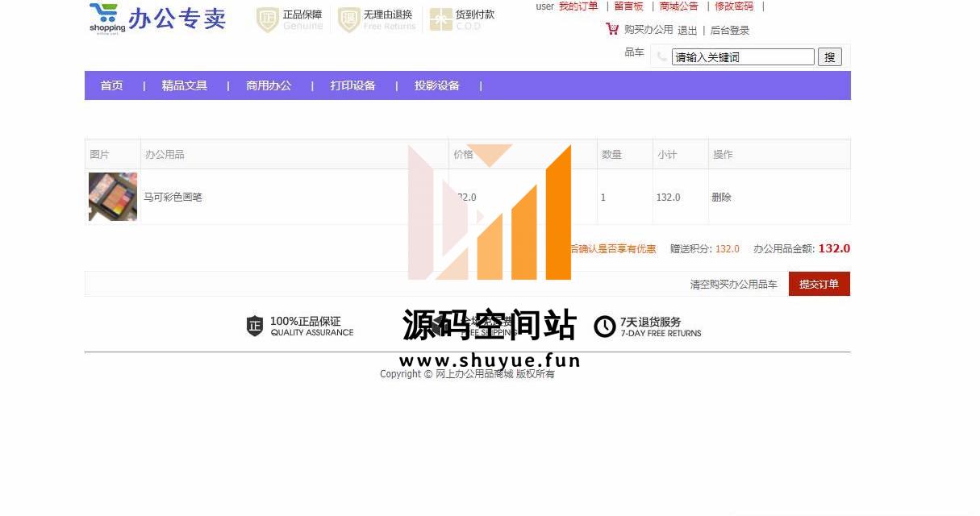Click the shopping cart logo icon
The height and width of the screenshot is (516, 980).
tap(107, 19)
